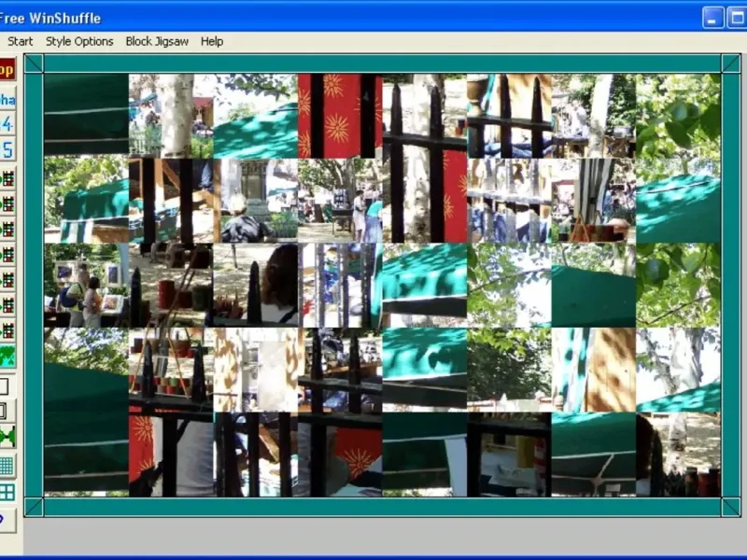Select tile with birch trunk and market stalls
Viewport: 747px width, 560px height.
pyautogui.click(x=171, y=116)
